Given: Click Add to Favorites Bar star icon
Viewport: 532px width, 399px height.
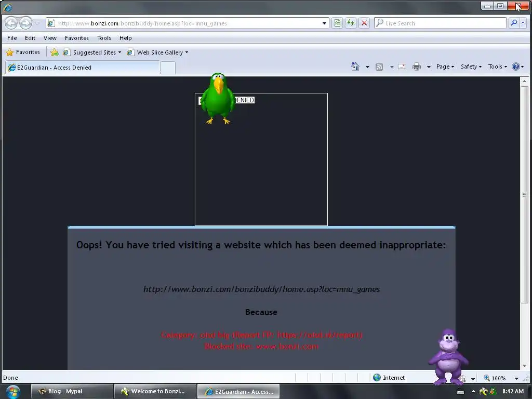Looking at the screenshot, I should point(54,52).
